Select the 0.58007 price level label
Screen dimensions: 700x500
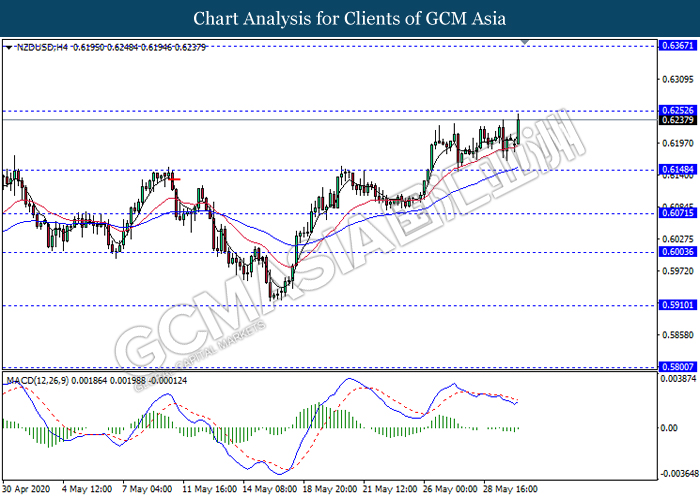(677, 367)
